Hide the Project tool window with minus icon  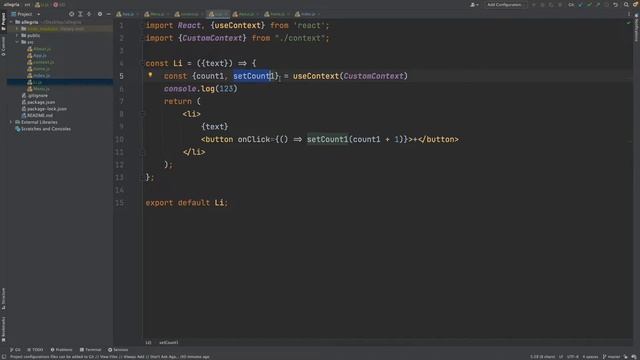coord(108,14)
